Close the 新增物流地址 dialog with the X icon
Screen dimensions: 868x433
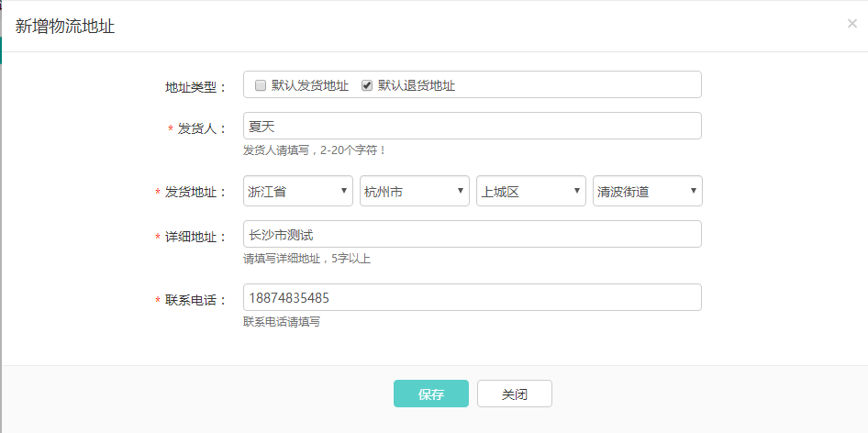851,24
